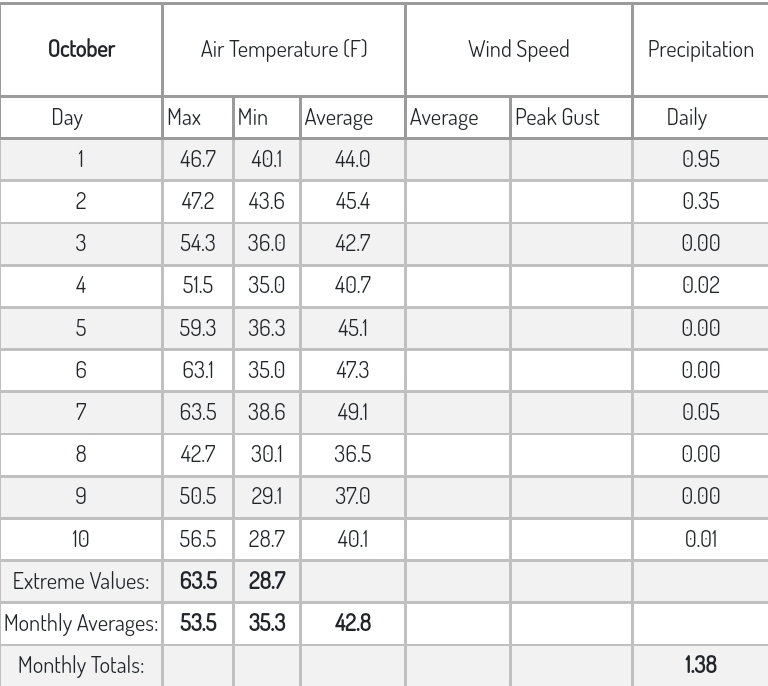Select day 7 max temperature 63.5
The width and height of the screenshot is (768, 686).
(x=198, y=412)
